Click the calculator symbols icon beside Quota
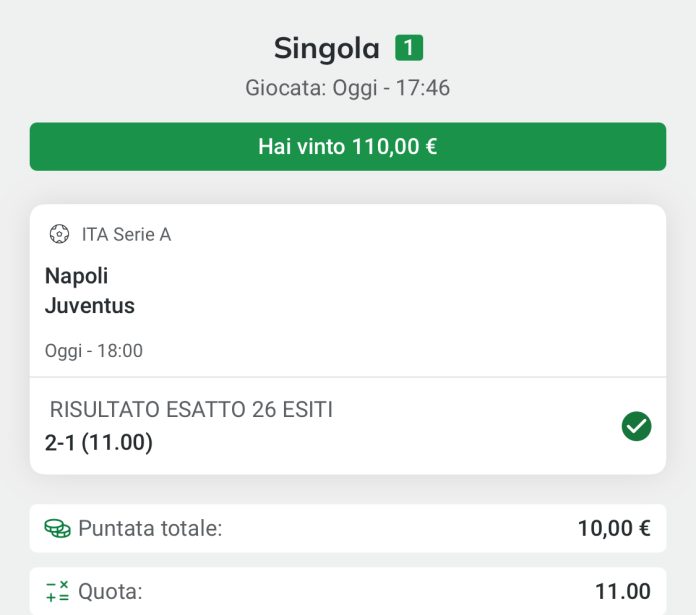The width and height of the screenshot is (696, 615). pyautogui.click(x=57, y=591)
